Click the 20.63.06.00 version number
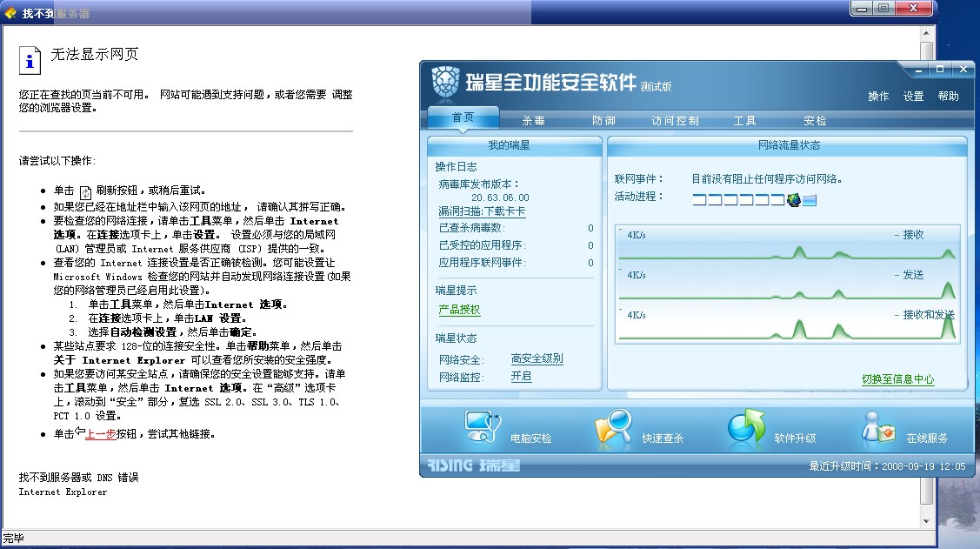The image size is (980, 549). (500, 198)
